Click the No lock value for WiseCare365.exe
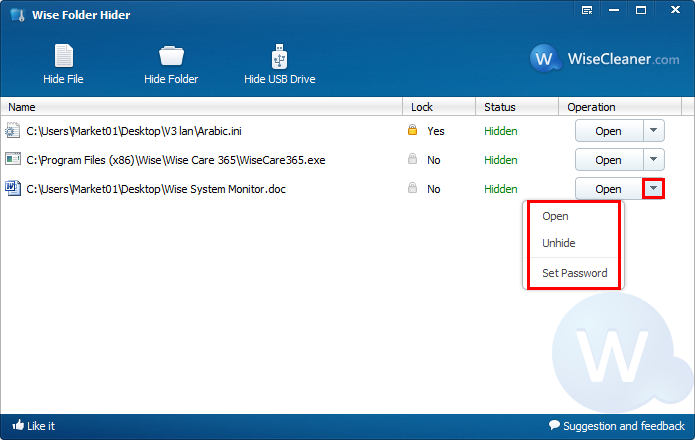Screen dimensions: 695x440 (433, 160)
